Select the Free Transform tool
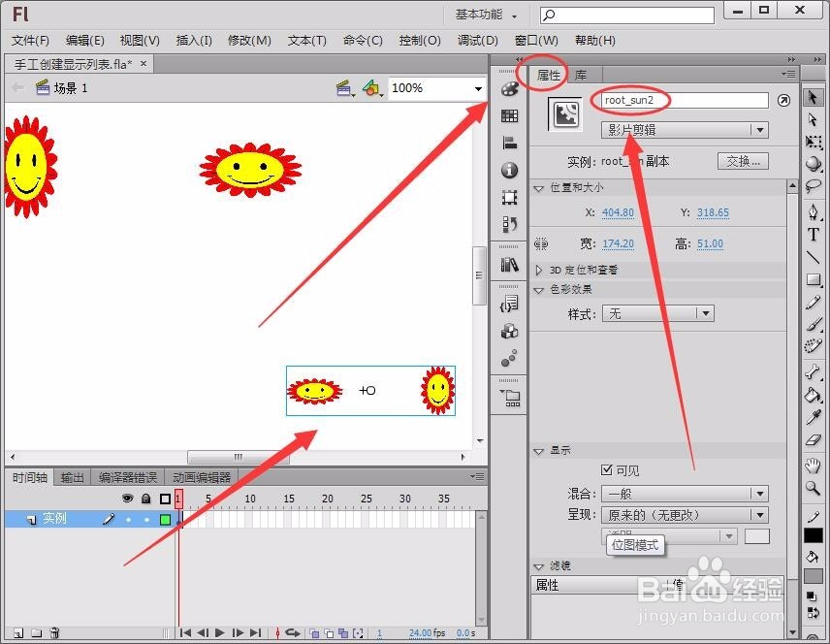Screen dimensions: 830x644 (x=813, y=142)
